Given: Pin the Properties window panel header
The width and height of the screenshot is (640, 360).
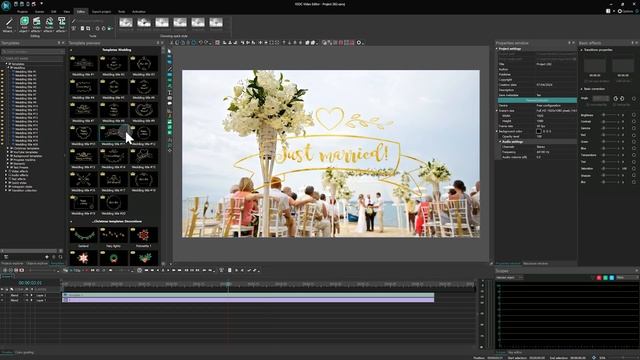Looking at the screenshot, I should pos(569,43).
